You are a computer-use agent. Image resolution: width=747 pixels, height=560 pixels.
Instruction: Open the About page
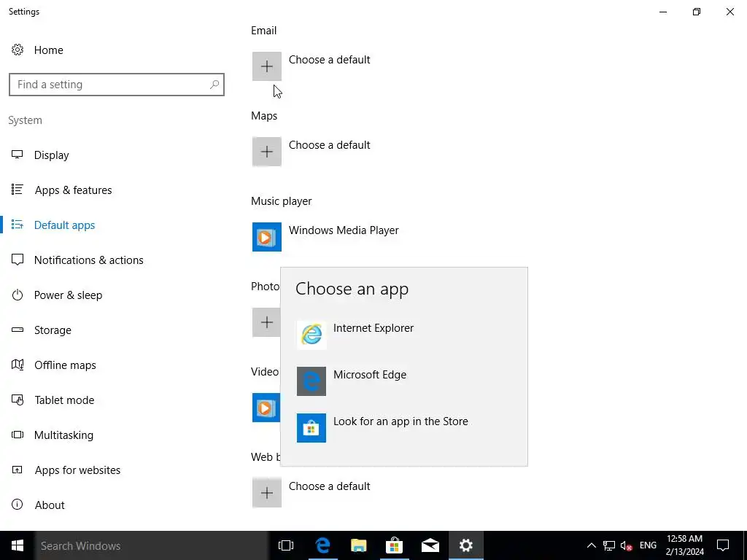coord(50,505)
